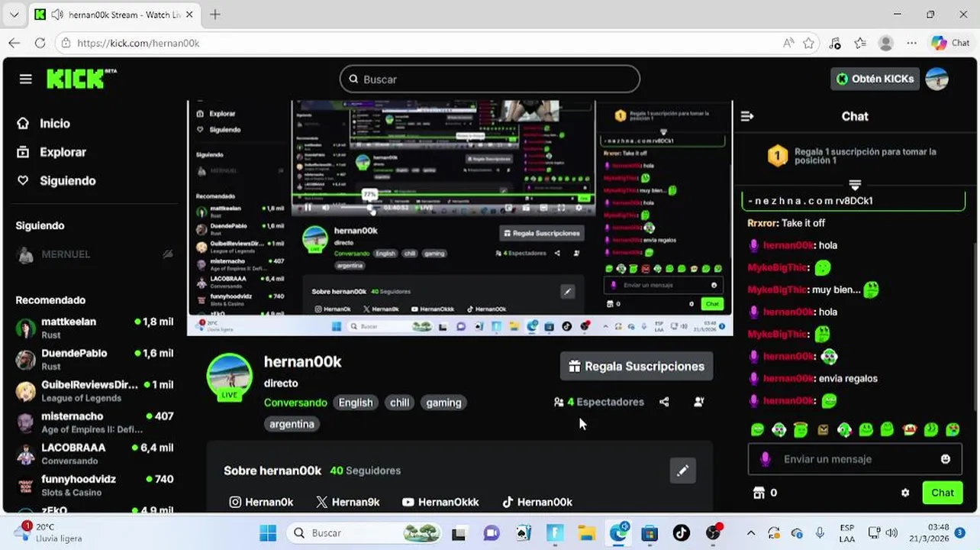980x550 pixels.
Task: Click username Rrxror in chat
Action: coord(762,223)
